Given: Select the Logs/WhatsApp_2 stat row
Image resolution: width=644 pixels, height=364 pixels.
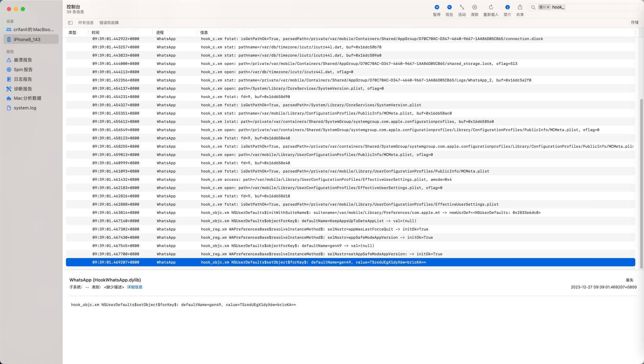Looking at the screenshot, I should coord(350,80).
